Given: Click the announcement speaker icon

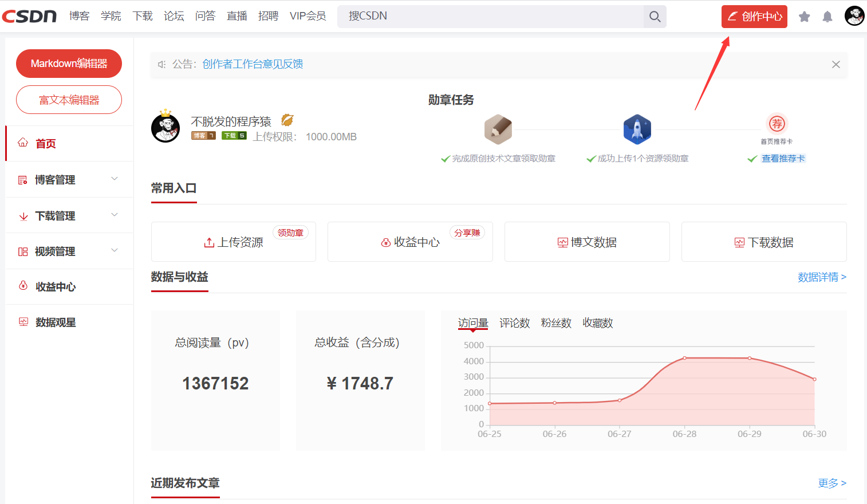Looking at the screenshot, I should pyautogui.click(x=162, y=64).
